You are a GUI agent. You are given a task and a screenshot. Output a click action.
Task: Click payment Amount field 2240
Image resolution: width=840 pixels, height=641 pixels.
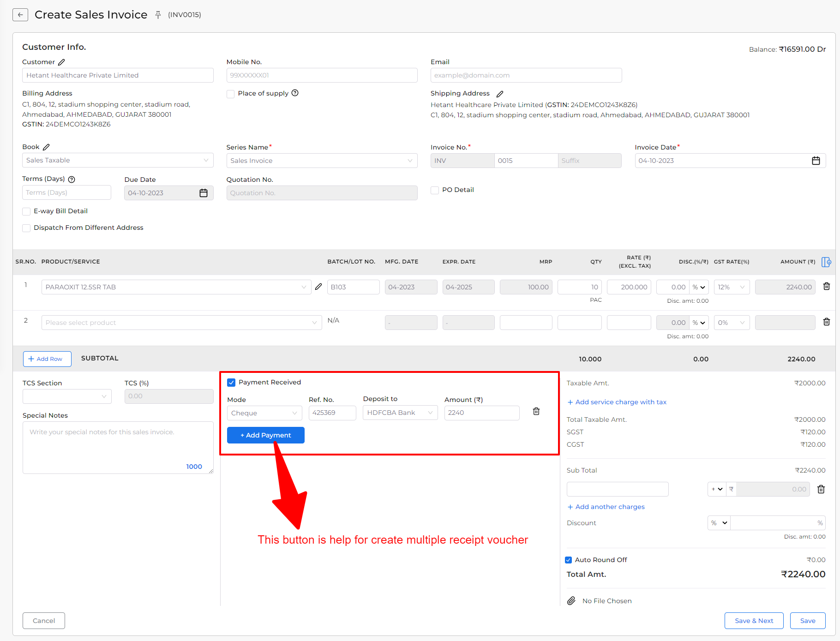click(482, 413)
